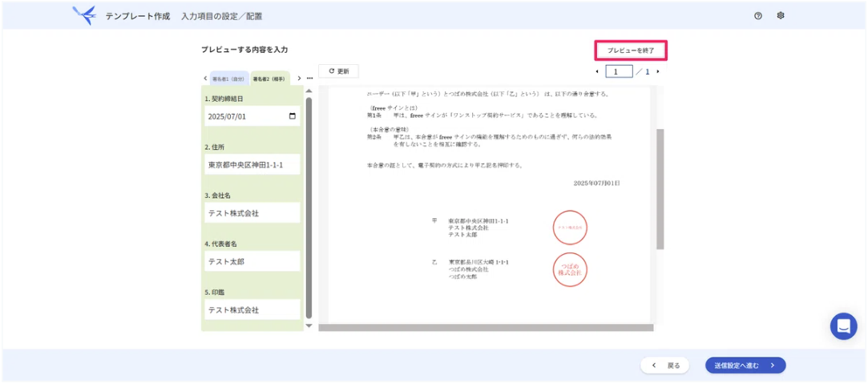Click 入力項目の設定／配置 header text
Viewport: 868px width, 384px height.
pyautogui.click(x=221, y=16)
